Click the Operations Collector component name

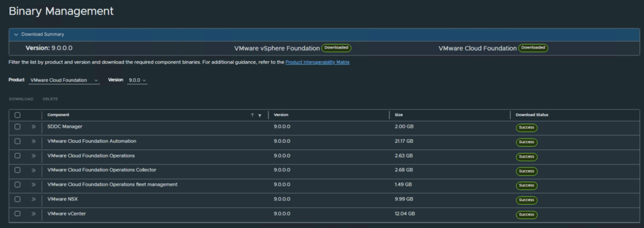click(x=101, y=170)
